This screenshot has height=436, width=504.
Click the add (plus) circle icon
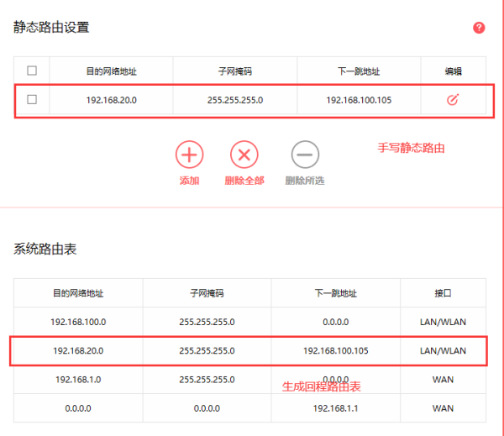[x=189, y=155]
